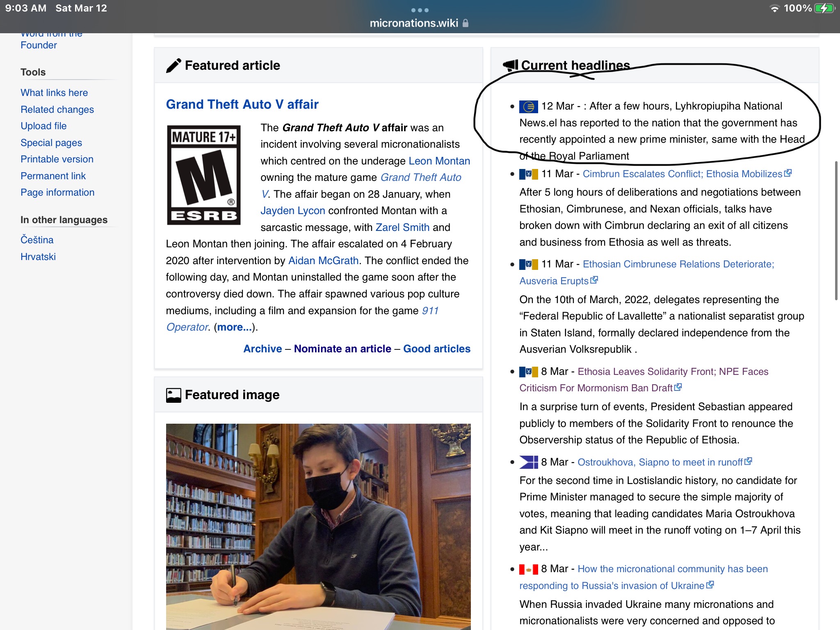840x630 pixels.
Task: Open the Cimbrun Escalates Conflict headline link
Action: (x=682, y=174)
